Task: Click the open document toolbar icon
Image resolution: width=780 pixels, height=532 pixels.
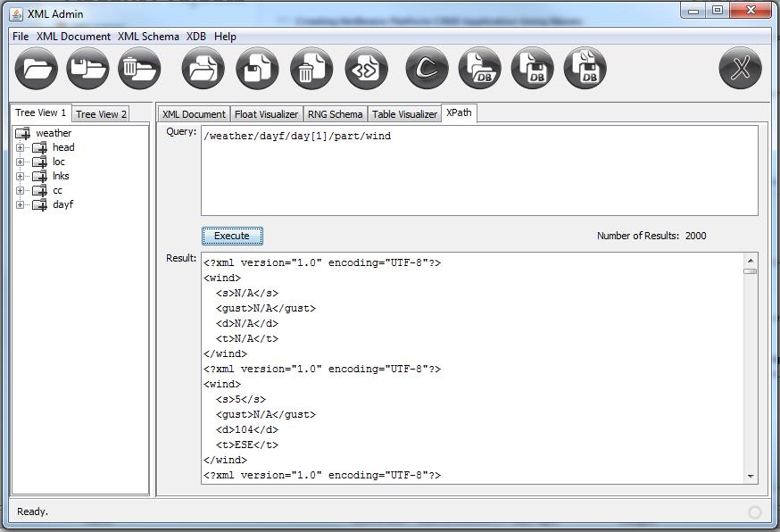Action: point(203,69)
